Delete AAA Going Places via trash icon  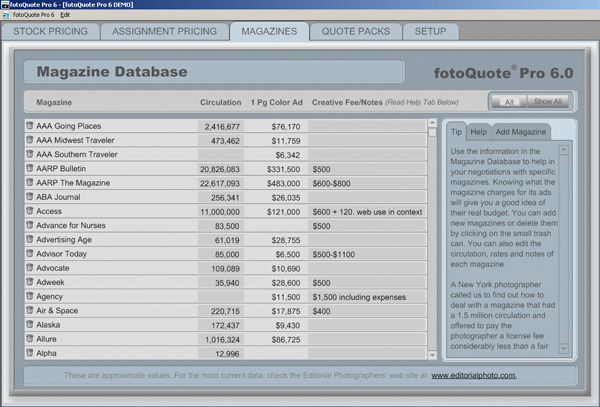(31, 127)
